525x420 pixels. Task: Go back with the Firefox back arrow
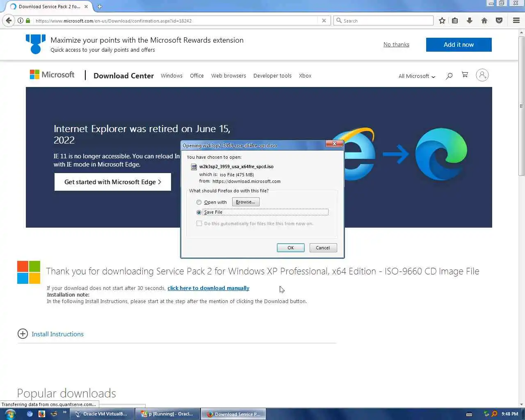tap(9, 21)
